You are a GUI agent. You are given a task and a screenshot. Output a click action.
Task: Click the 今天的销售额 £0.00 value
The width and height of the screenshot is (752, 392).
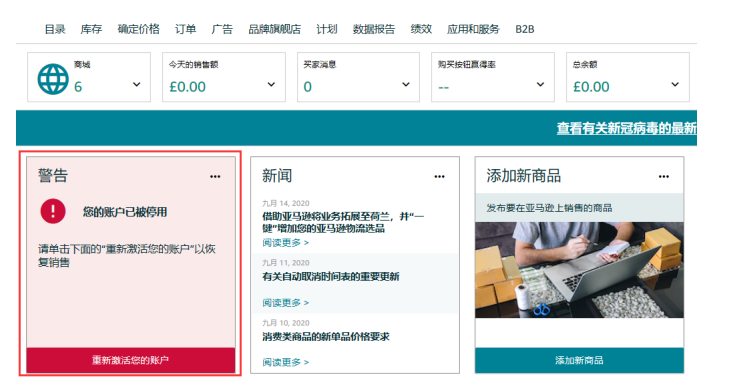188,87
